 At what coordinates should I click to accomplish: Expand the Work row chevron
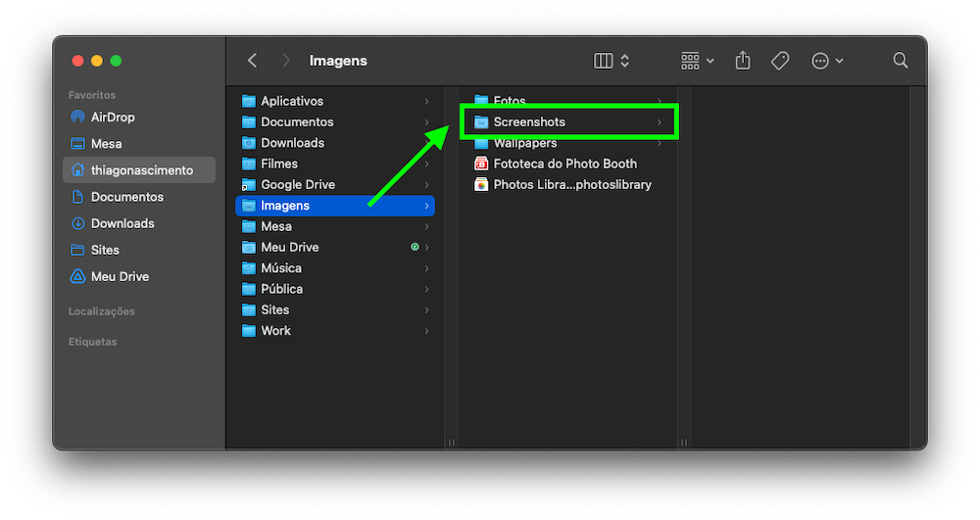[x=427, y=331]
